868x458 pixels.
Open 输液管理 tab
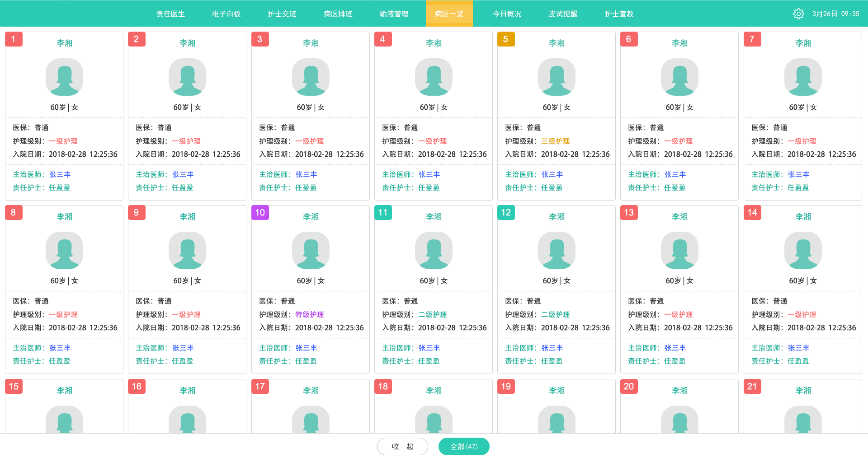(x=394, y=14)
